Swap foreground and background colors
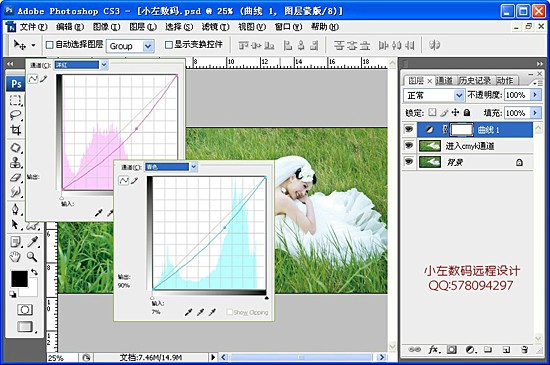Screen dimensions: 550x365 click(34, 272)
